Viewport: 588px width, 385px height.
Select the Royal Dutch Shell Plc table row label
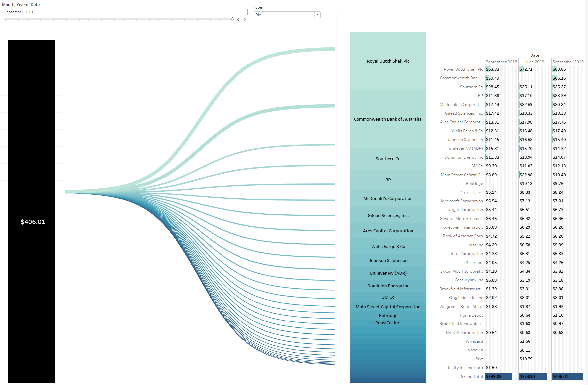coord(463,69)
